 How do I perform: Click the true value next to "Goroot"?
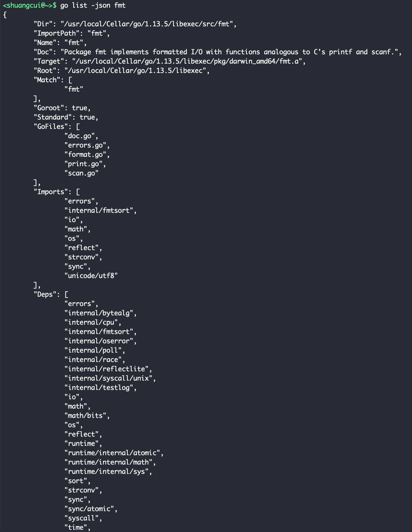tap(79, 108)
